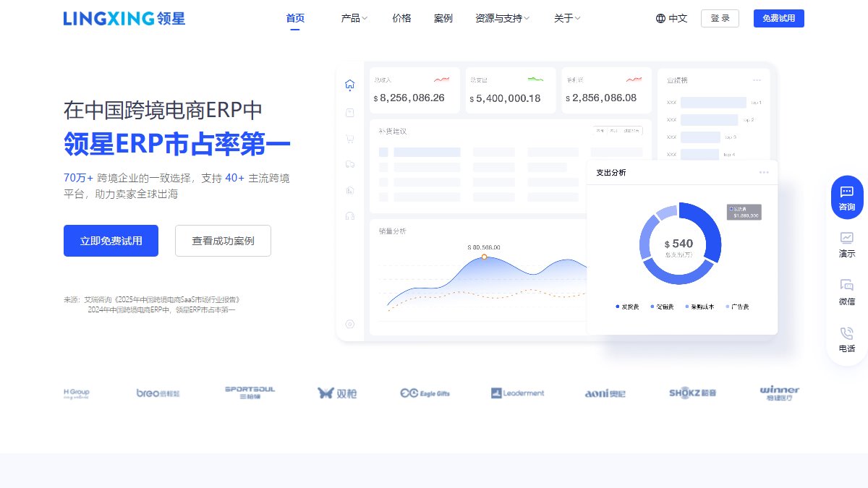
Task: Click the globe language icon
Action: (660, 19)
